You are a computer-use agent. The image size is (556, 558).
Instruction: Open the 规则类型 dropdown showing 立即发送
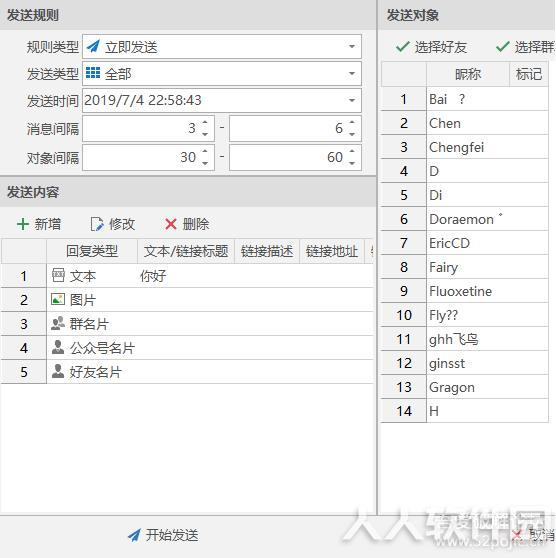point(222,47)
